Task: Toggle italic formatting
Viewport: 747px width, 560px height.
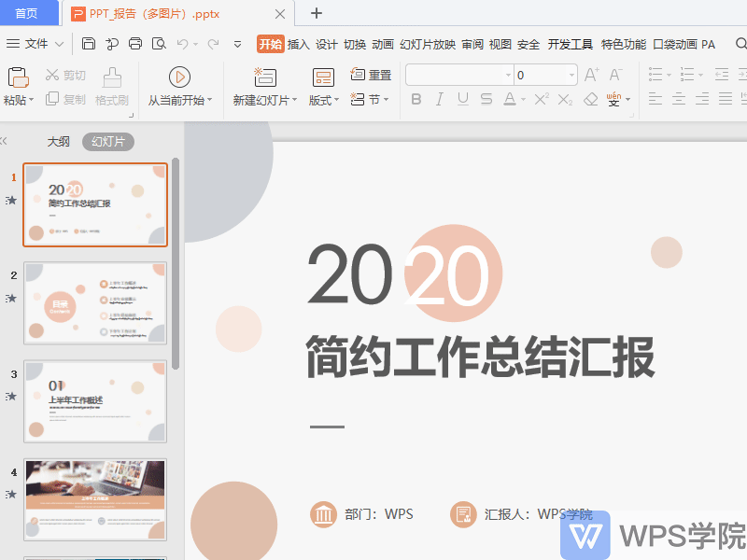Action: pos(439,99)
